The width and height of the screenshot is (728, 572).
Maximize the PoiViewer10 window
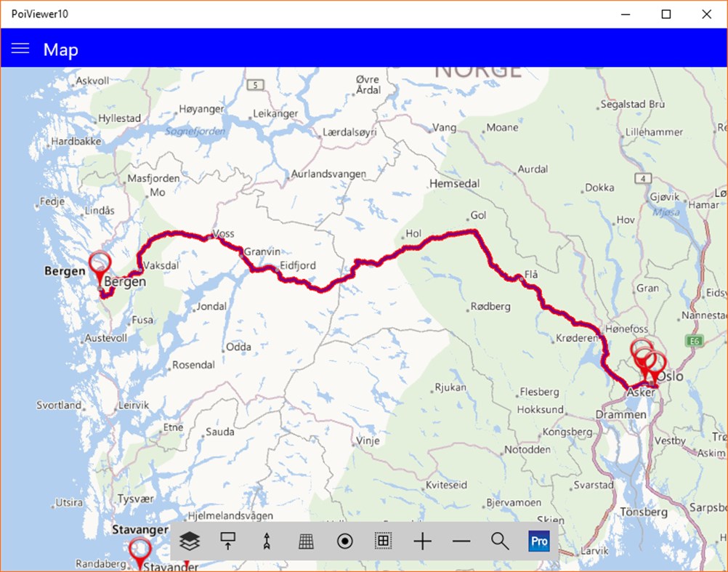point(666,14)
